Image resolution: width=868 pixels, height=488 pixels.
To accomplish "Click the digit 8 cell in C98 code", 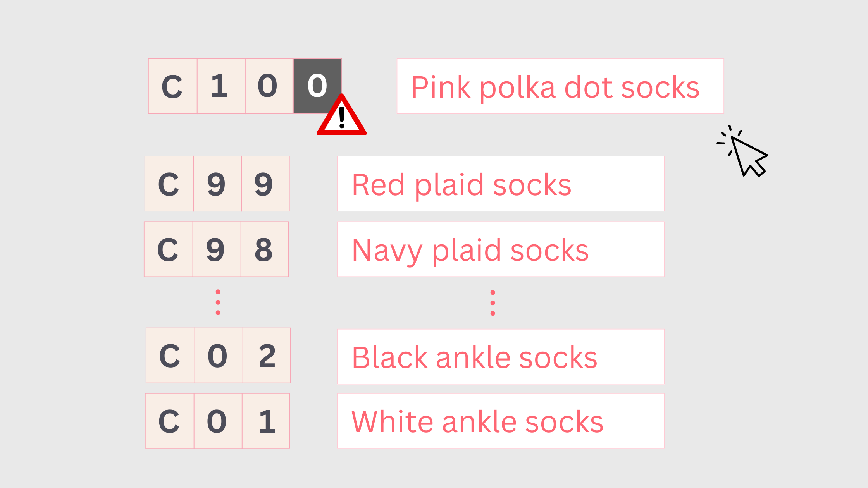I will [x=265, y=249].
